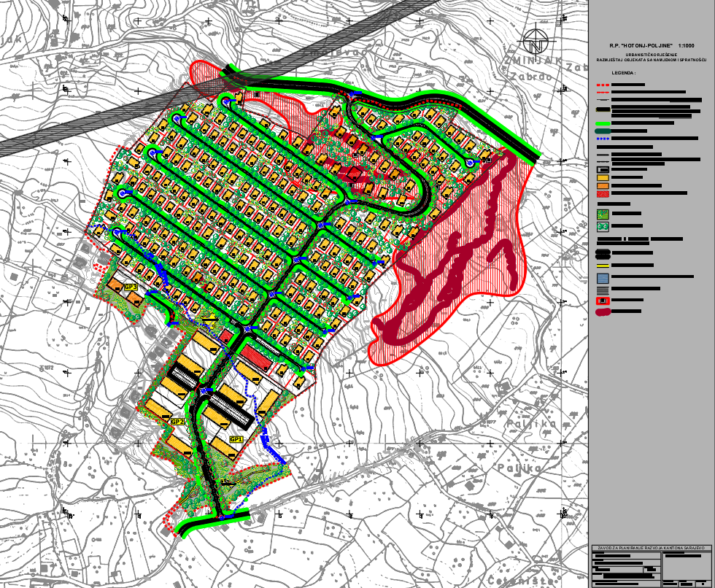Click the dark red blob legend symbol
715x588 pixels.
coord(603,312)
